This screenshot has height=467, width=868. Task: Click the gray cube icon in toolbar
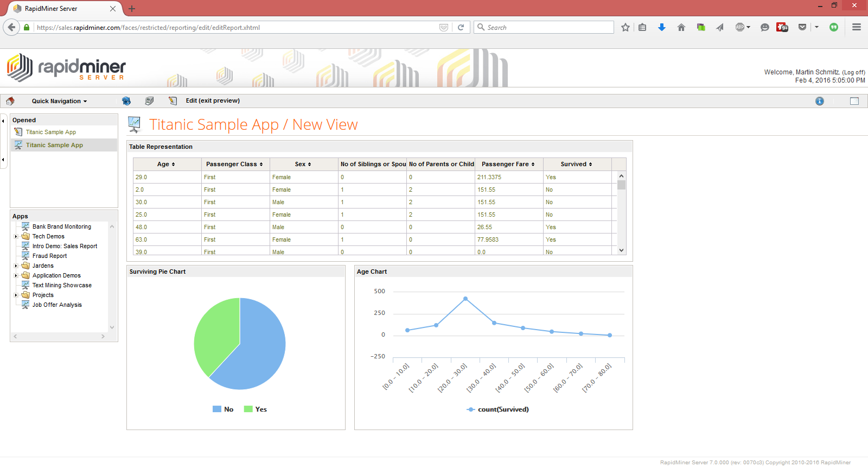pyautogui.click(x=149, y=101)
